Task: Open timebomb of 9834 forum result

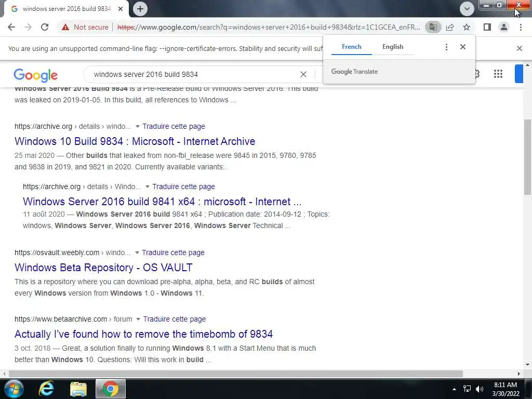Action: click(x=143, y=334)
